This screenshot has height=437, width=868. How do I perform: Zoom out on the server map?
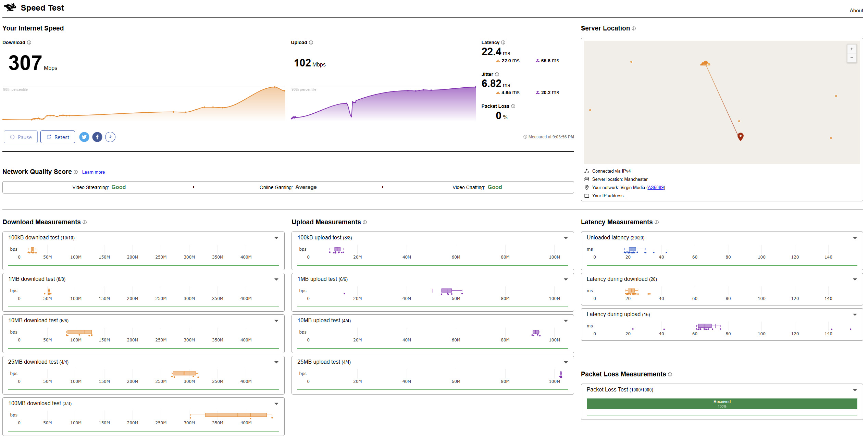pos(852,58)
